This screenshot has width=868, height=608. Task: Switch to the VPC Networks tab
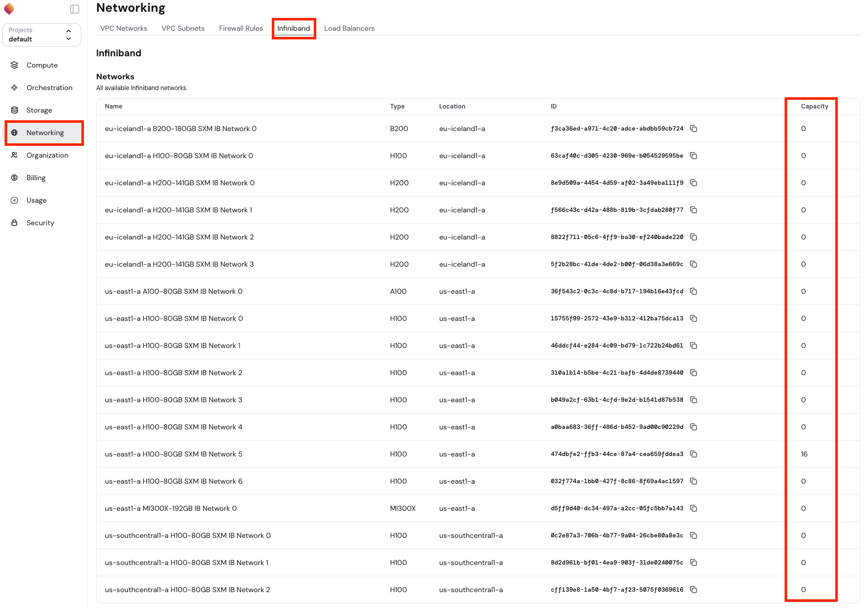click(x=124, y=28)
